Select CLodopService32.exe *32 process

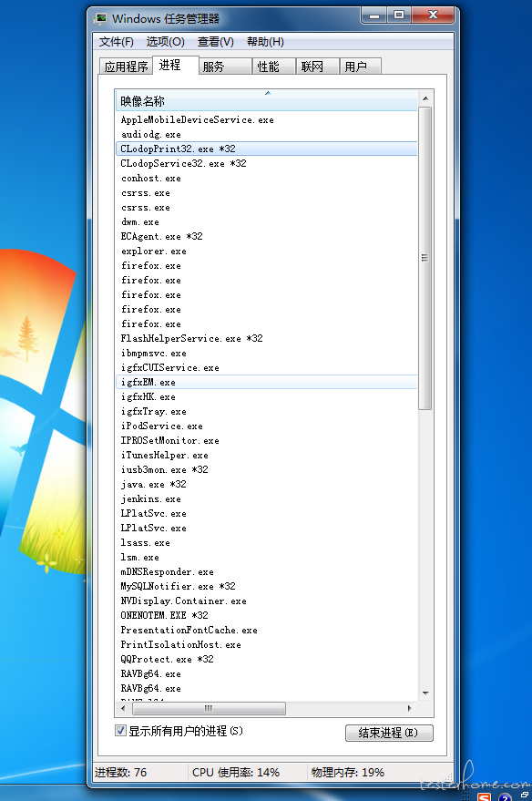[266, 163]
